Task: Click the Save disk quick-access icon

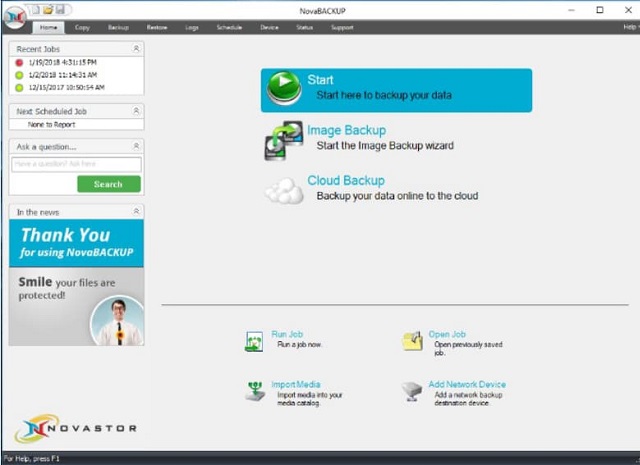Action: (60, 9)
